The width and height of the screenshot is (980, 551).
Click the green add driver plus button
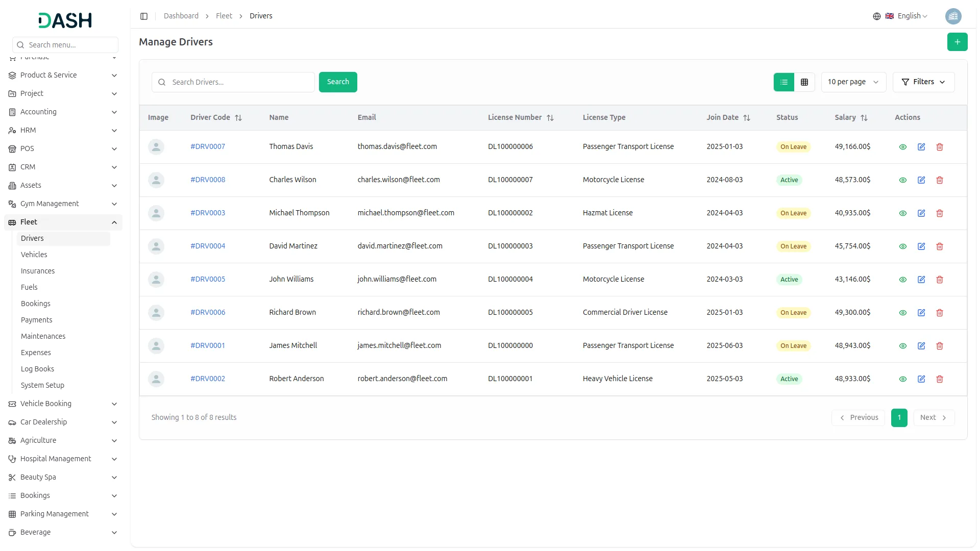click(x=957, y=42)
